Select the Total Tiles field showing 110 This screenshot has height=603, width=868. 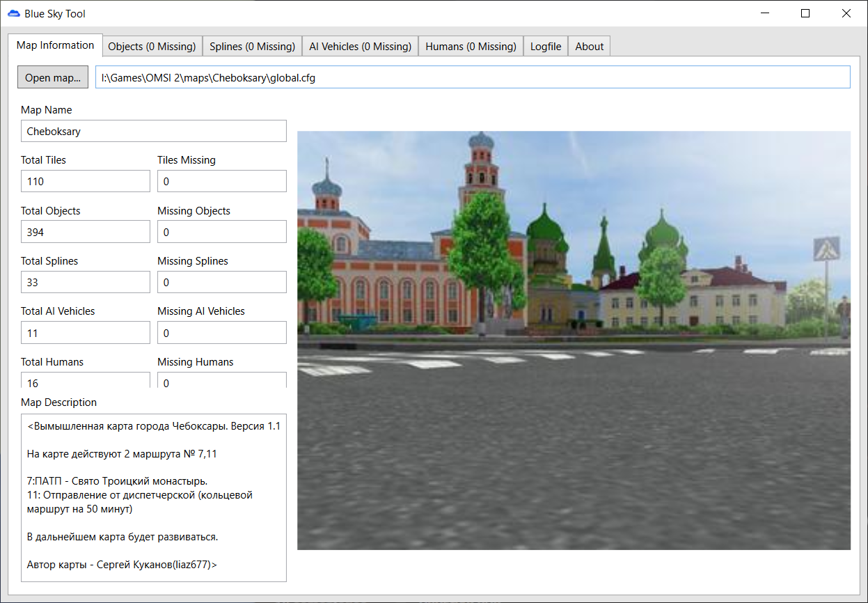[x=86, y=181]
